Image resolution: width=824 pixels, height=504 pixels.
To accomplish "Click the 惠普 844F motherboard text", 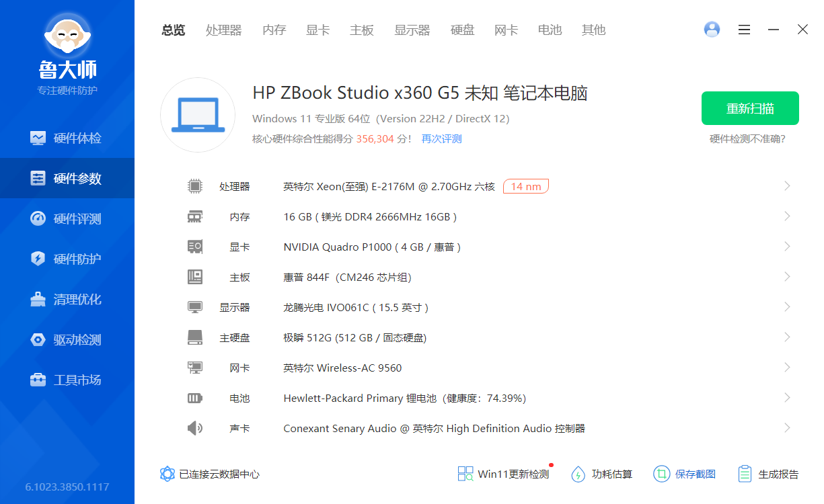I will [347, 277].
